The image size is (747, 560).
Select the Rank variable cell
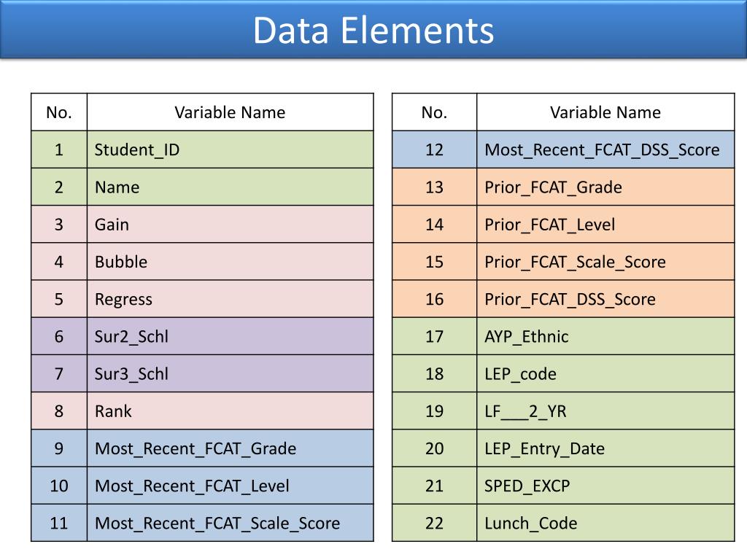point(230,411)
